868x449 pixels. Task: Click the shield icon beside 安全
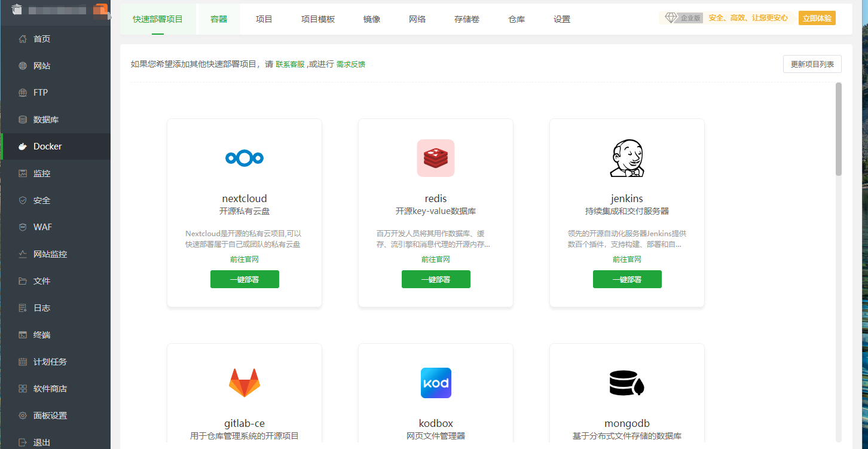tap(23, 200)
